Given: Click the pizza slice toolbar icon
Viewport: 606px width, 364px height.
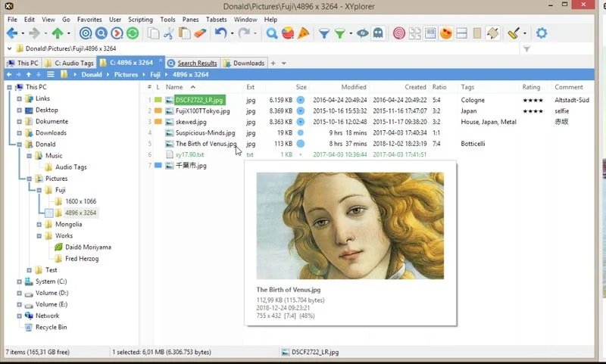Looking at the screenshot, I should (x=304, y=33).
